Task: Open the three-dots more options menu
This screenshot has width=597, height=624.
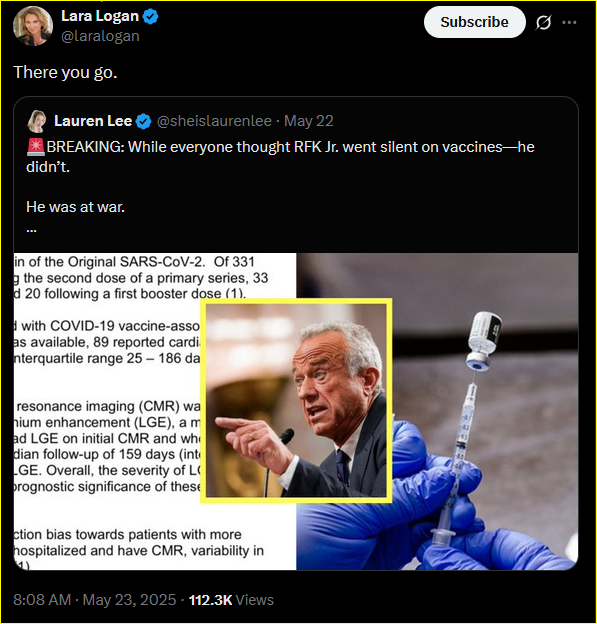Action: pos(569,23)
